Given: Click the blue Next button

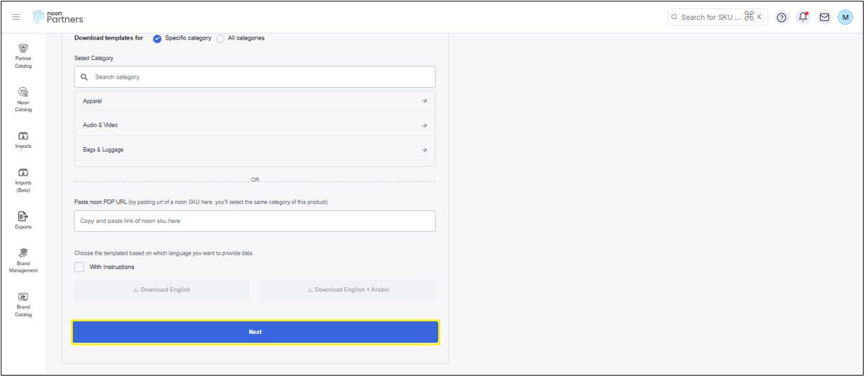Looking at the screenshot, I should coord(255,332).
